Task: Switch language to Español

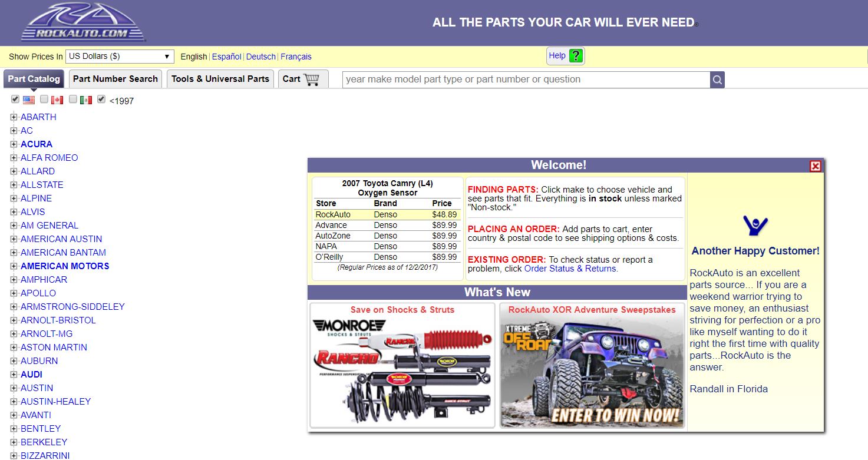Action: [x=226, y=57]
